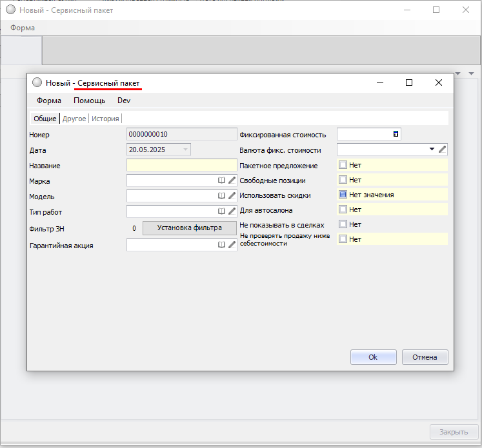Open the Тип работ lookup book icon
The width and height of the screenshot is (482, 448).
pyautogui.click(x=221, y=211)
